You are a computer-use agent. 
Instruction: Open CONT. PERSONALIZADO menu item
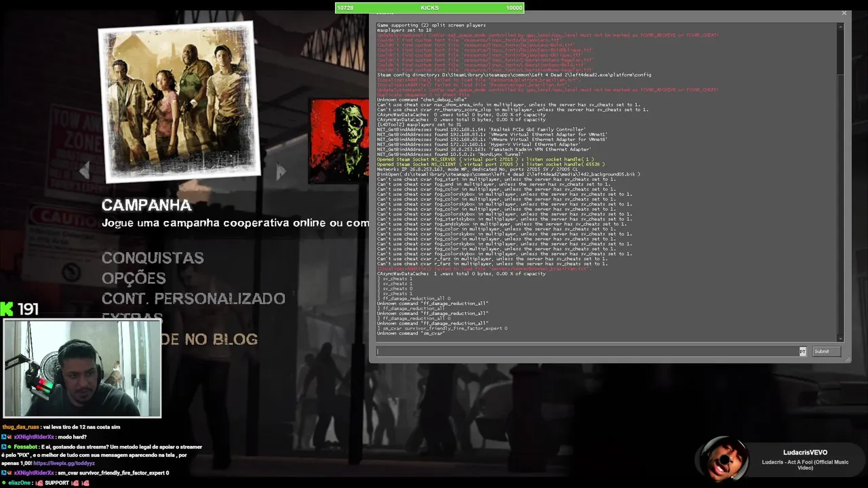coord(193,298)
